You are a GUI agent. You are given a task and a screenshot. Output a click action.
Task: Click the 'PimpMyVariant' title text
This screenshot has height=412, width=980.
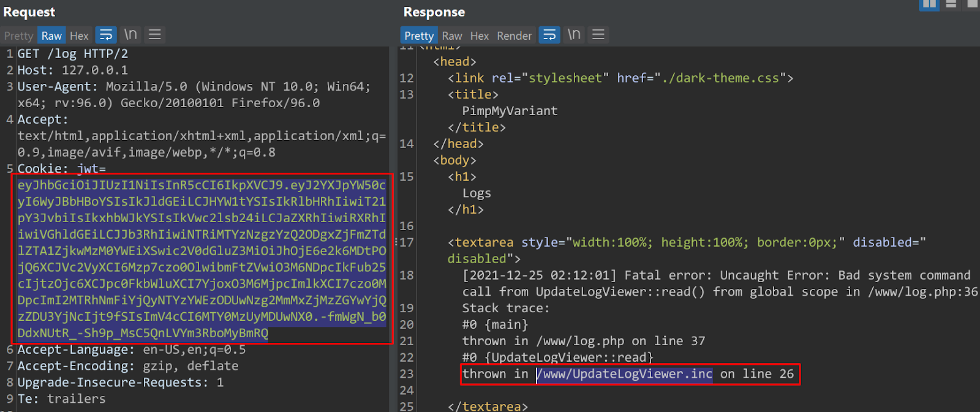tap(510, 111)
